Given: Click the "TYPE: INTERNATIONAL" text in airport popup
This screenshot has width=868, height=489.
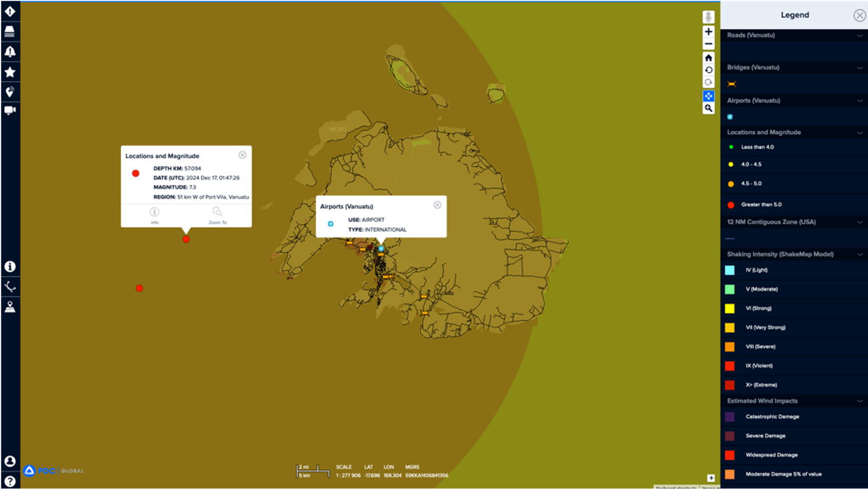Looking at the screenshot, I should coord(377,230).
